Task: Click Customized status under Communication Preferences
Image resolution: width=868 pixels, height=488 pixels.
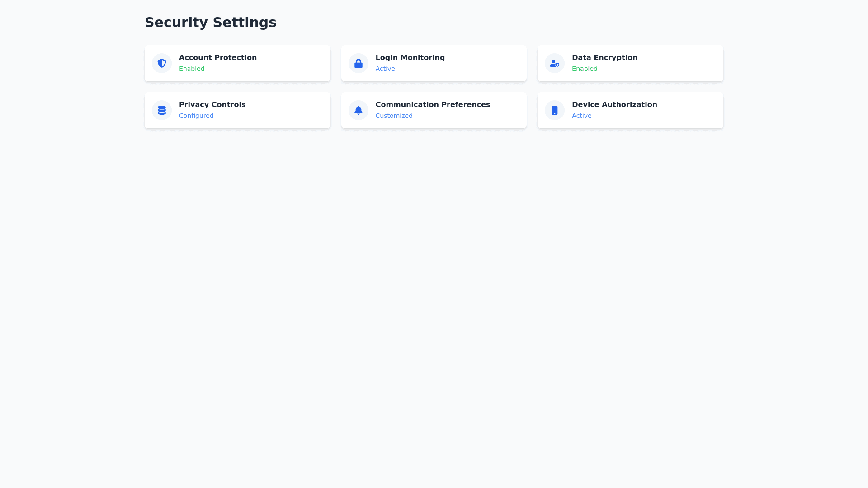Action: pos(394,116)
